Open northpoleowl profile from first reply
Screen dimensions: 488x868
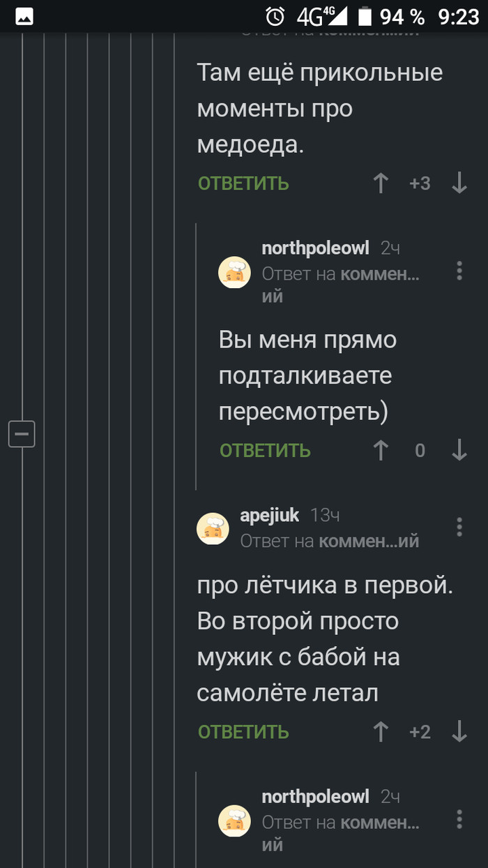(315, 248)
